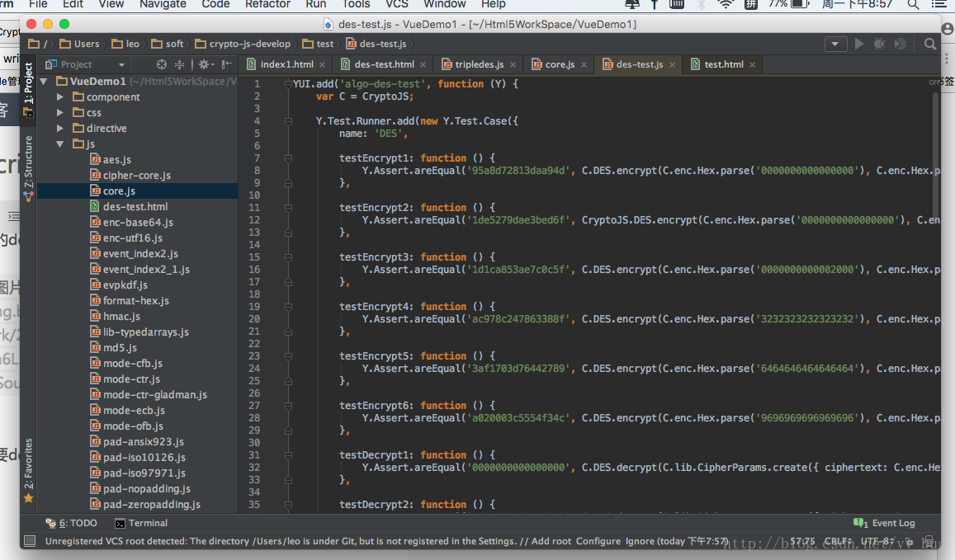Click the Debug bug icon
955x560 pixels.
coord(880,44)
